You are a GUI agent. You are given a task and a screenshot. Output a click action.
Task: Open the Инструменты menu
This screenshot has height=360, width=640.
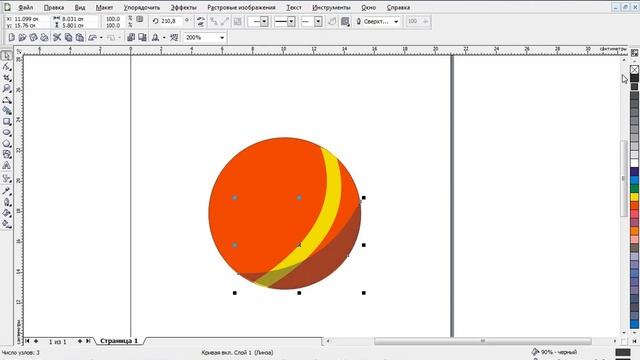click(x=331, y=7)
